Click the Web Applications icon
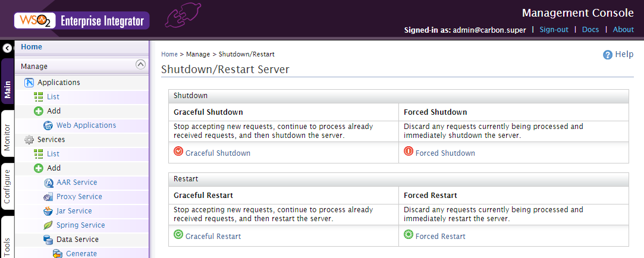 click(x=48, y=125)
